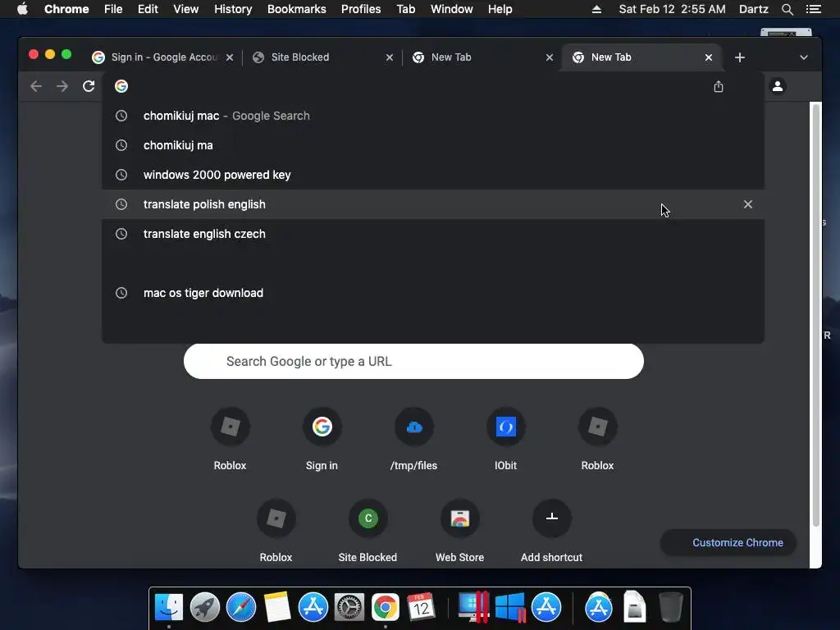Open the File menu
Viewport: 840px width, 630px height.
[113, 9]
